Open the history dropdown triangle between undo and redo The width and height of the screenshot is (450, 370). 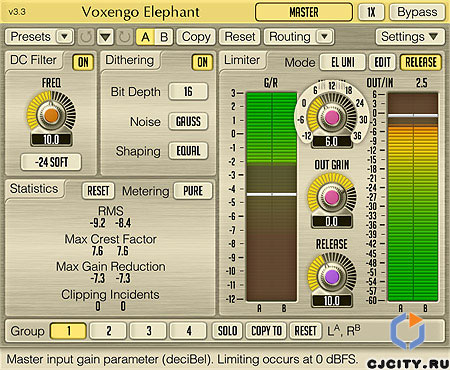point(105,37)
